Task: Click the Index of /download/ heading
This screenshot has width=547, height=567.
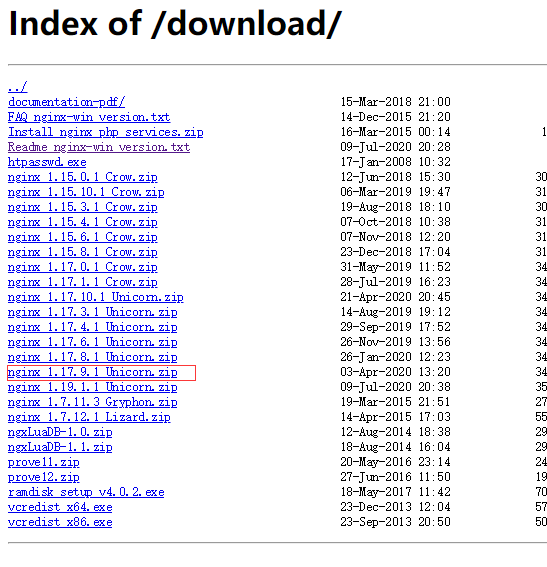Action: pyautogui.click(x=175, y=24)
